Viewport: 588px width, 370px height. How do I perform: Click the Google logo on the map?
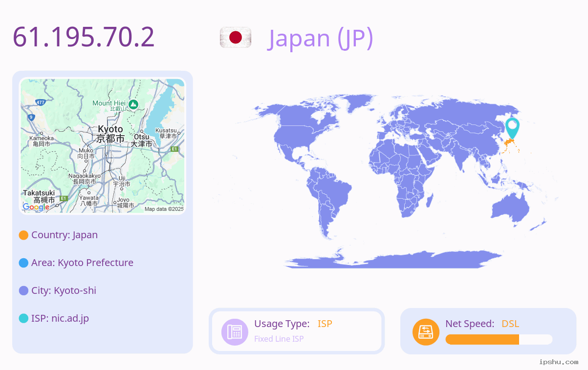point(36,207)
